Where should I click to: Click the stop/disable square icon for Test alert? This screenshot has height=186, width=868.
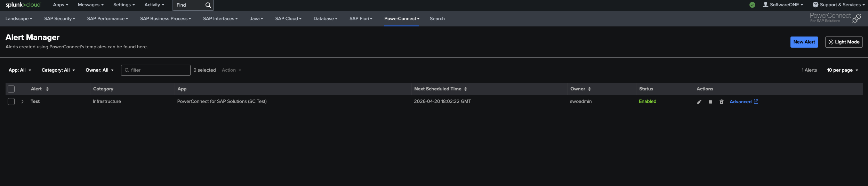pos(710,102)
